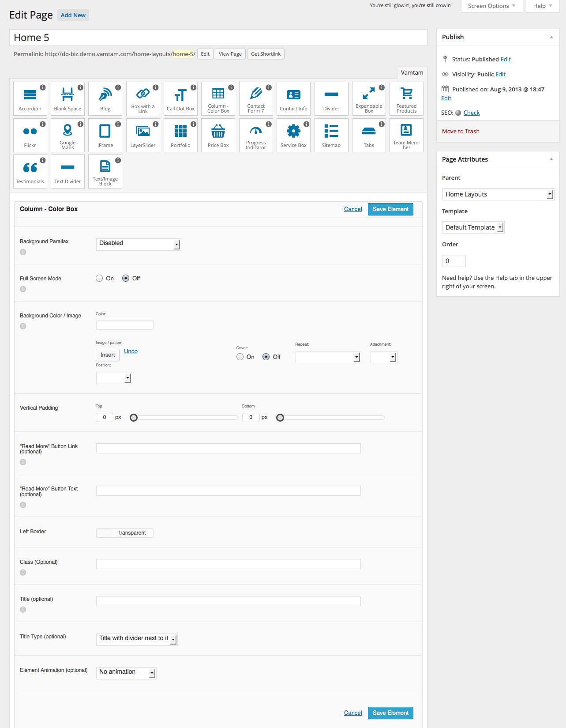
Task: Add a Google Maps element
Action: (67, 135)
